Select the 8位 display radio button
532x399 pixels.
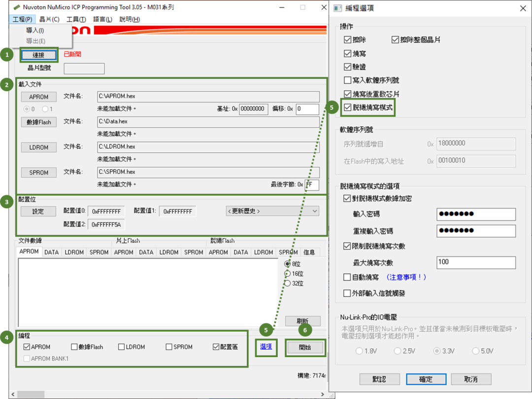pyautogui.click(x=287, y=264)
